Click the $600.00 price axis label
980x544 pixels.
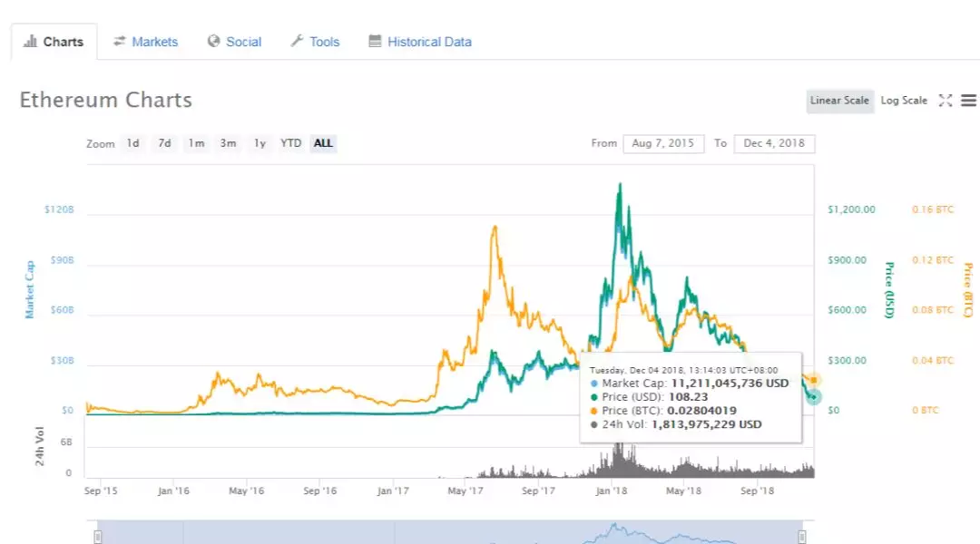point(847,310)
